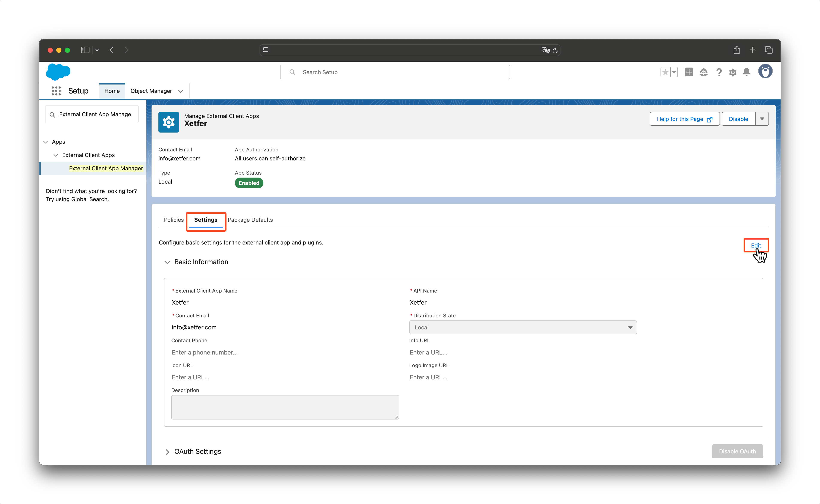Screen dimensions: 820x504
Task: Click the Contact Phone field
Action: (x=285, y=352)
